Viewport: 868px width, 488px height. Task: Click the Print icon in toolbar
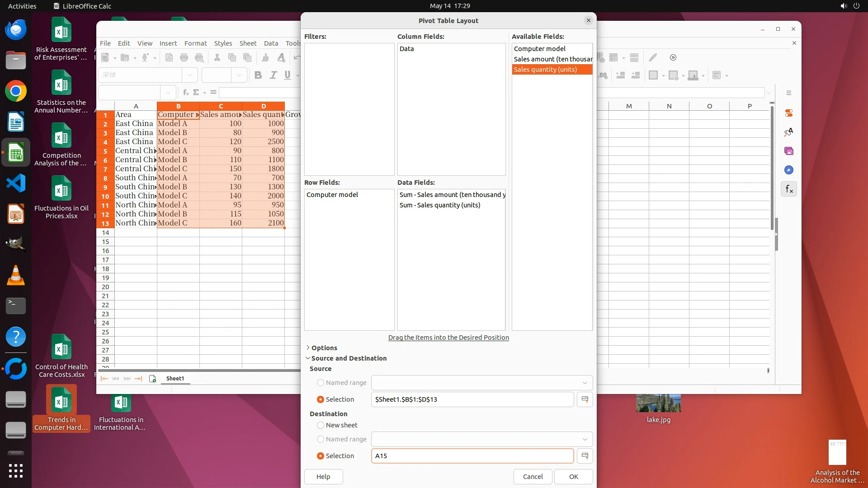click(x=184, y=58)
